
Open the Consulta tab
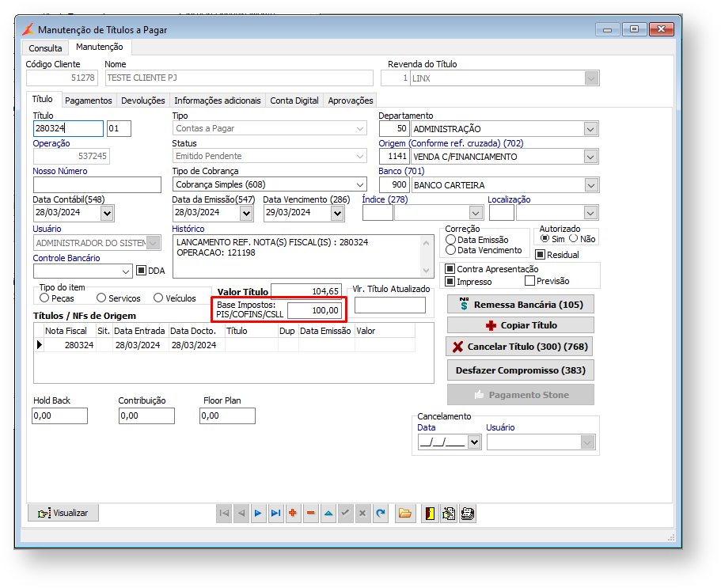point(45,48)
